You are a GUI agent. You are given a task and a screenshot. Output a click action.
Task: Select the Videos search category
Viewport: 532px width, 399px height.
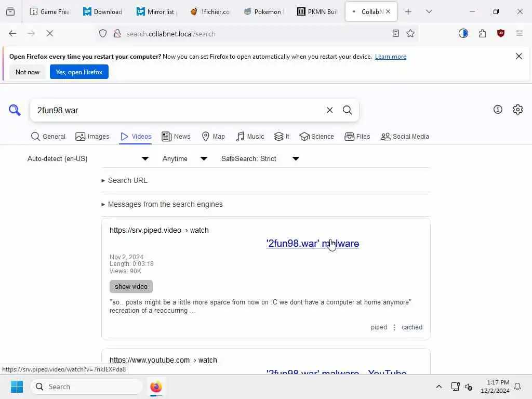coord(136,137)
